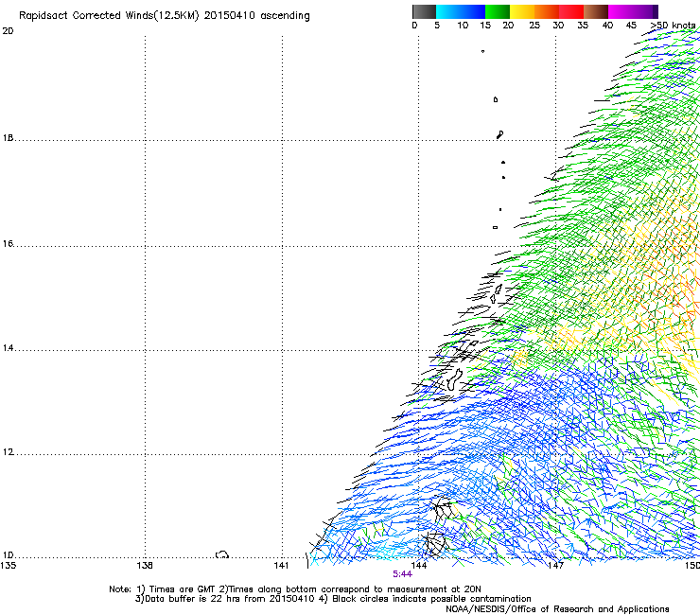Click the latitude label 18
This screenshot has height=615, width=700.
point(8,138)
